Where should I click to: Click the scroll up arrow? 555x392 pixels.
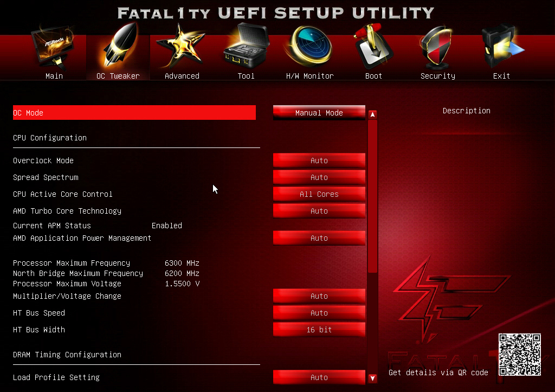click(x=372, y=114)
